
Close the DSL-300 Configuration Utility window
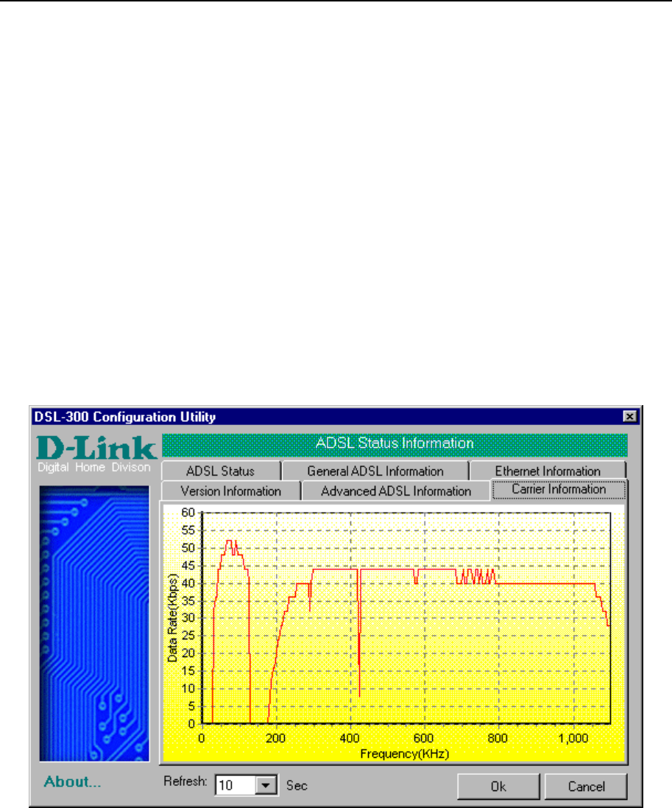click(630, 416)
